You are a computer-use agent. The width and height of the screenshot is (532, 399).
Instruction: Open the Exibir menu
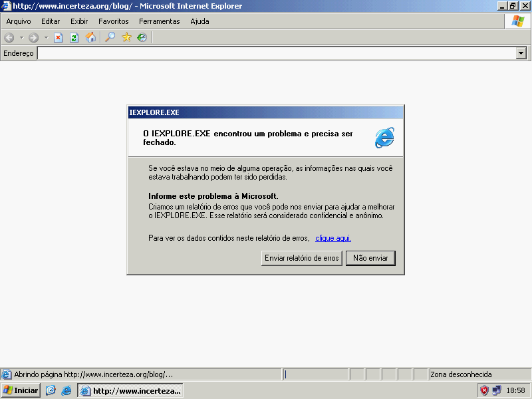click(x=79, y=21)
